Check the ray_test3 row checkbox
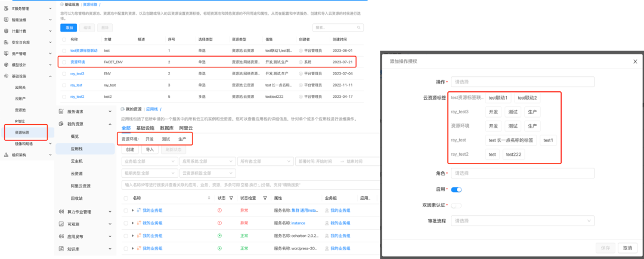Image resolution: width=644 pixels, height=259 pixels. coord(64,73)
